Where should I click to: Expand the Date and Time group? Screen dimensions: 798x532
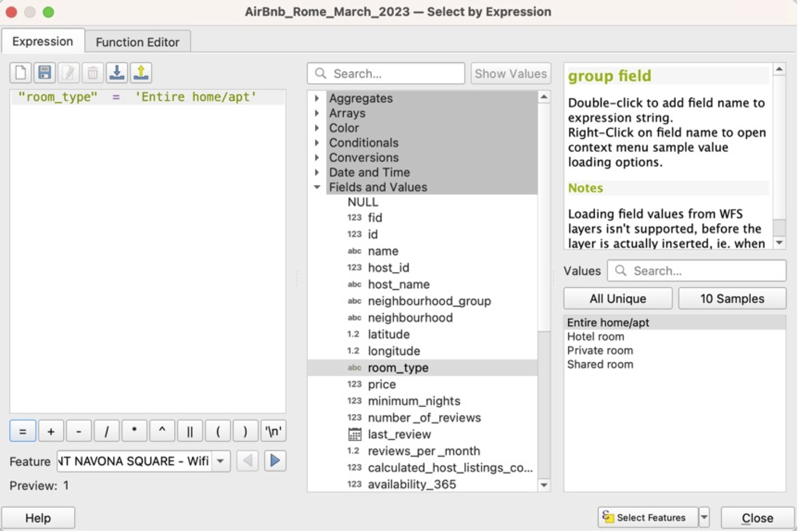[x=317, y=172]
